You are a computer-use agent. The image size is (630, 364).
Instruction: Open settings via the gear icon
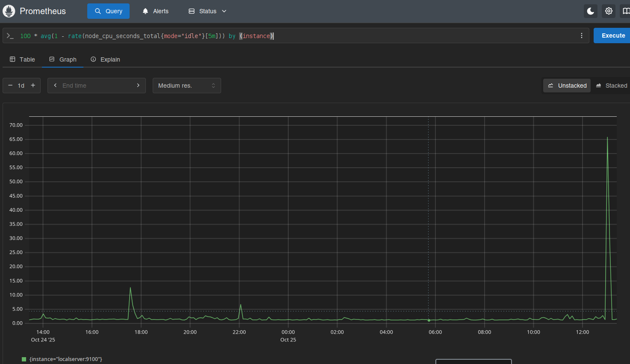609,11
